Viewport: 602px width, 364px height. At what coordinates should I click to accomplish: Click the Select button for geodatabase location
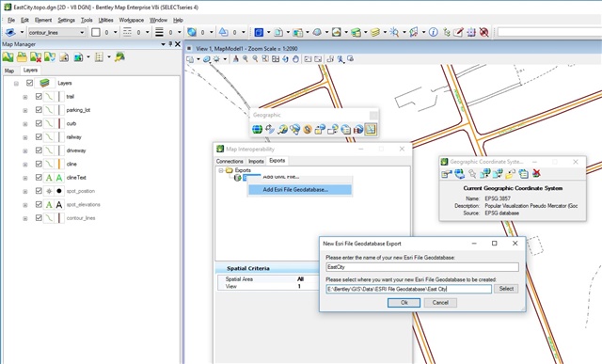(x=506, y=289)
